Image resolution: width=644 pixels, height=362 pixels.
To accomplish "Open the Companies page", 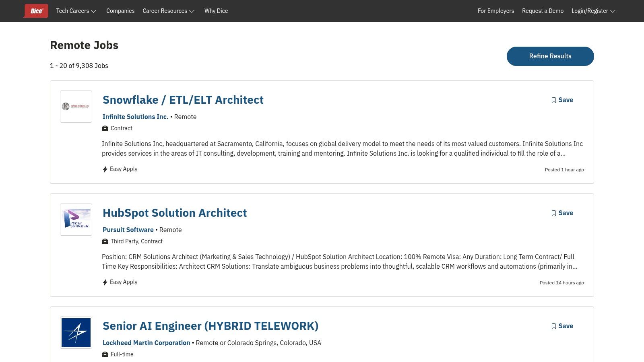I will pyautogui.click(x=120, y=11).
